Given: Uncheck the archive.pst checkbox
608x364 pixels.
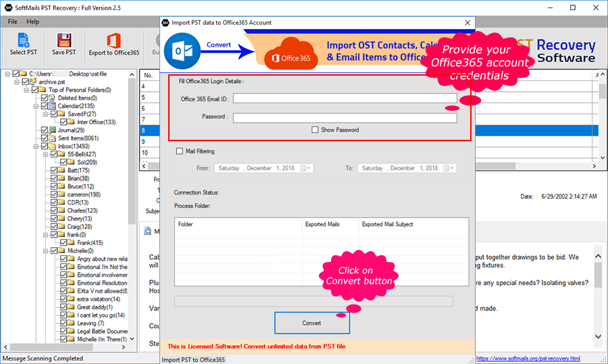Looking at the screenshot, I should pos(25,82).
